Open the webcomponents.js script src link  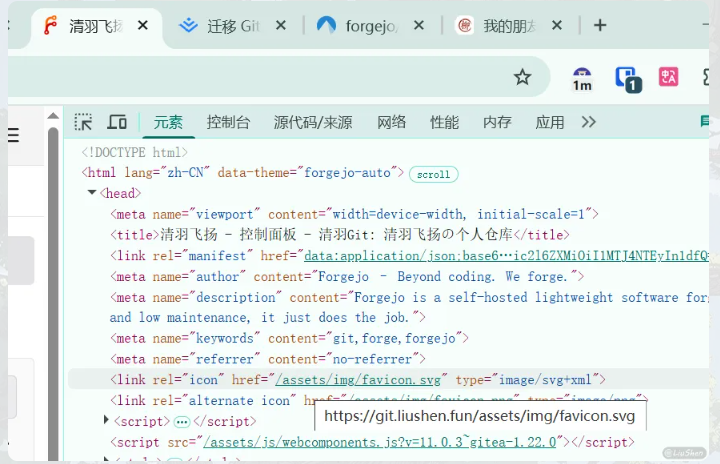click(380, 442)
